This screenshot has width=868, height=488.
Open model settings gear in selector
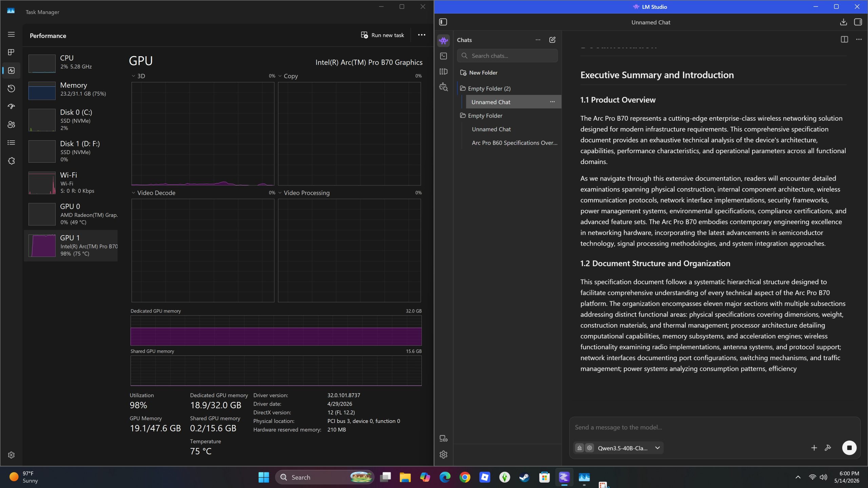coord(590,448)
